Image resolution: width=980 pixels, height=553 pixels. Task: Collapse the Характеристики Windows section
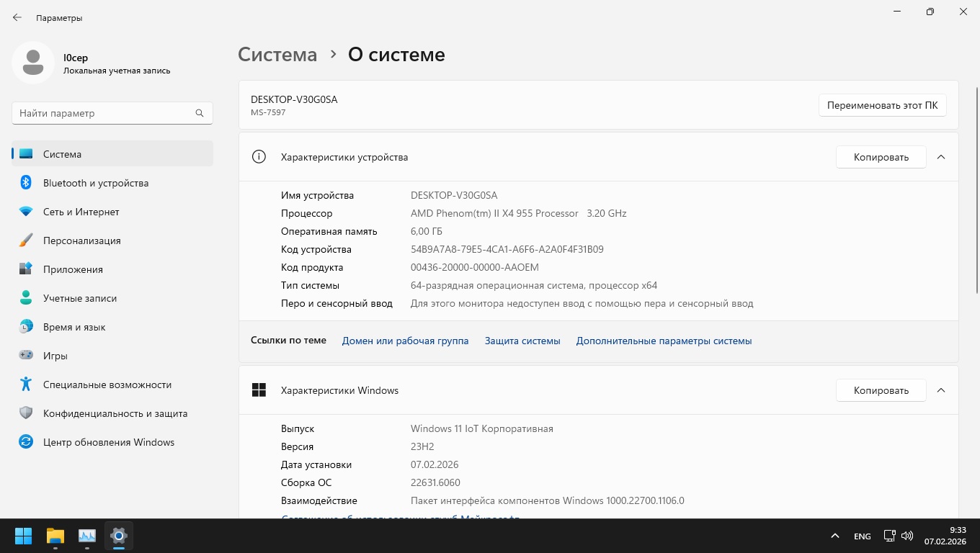(x=940, y=390)
